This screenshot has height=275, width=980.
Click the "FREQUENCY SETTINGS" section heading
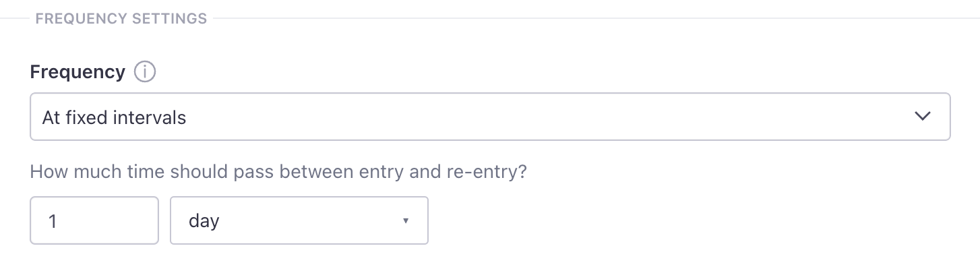(x=121, y=19)
